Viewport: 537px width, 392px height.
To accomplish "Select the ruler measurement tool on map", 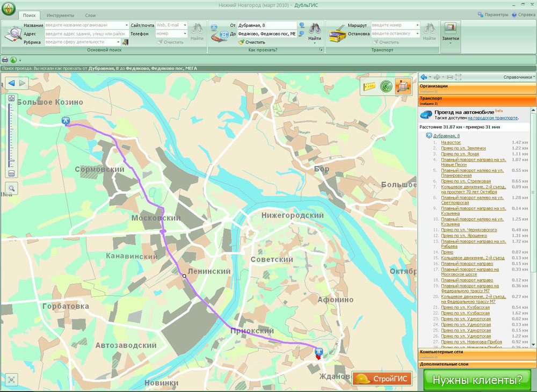I will (x=369, y=86).
